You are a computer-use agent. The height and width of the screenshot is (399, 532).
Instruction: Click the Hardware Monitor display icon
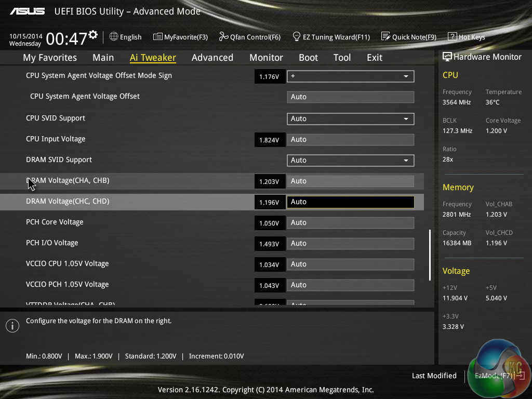(x=447, y=57)
